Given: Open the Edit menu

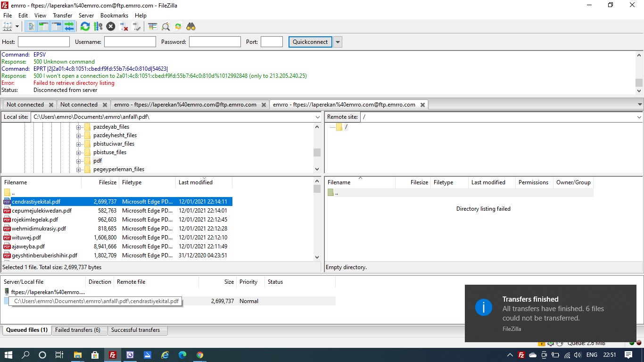Looking at the screenshot, I should 23,16.
